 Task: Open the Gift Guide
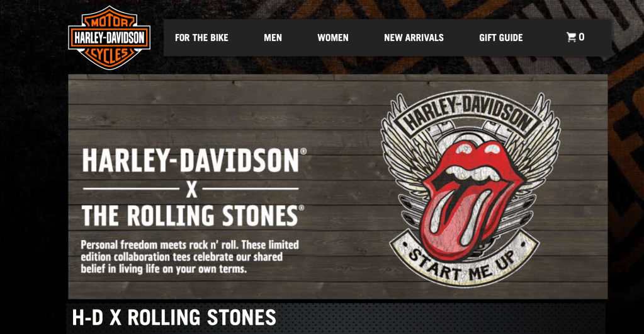point(500,38)
